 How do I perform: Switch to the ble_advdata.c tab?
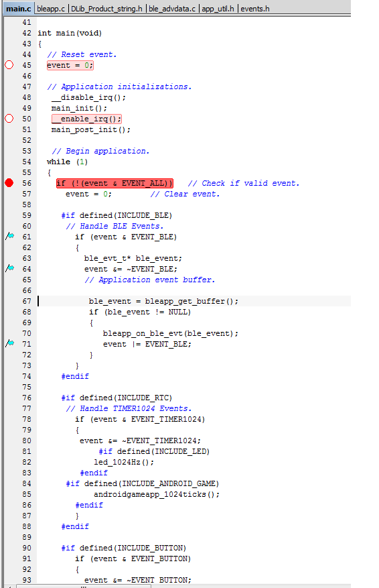(x=172, y=9)
